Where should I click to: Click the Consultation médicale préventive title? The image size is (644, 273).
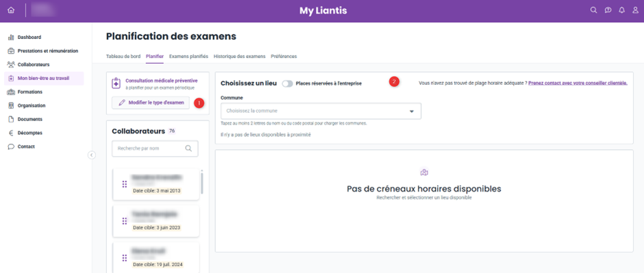pos(162,81)
